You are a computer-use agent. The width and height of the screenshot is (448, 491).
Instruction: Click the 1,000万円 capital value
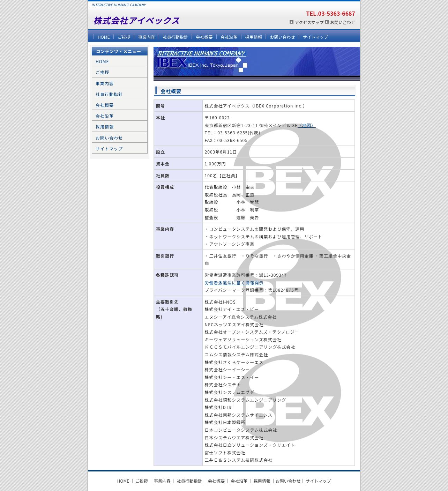tap(215, 164)
